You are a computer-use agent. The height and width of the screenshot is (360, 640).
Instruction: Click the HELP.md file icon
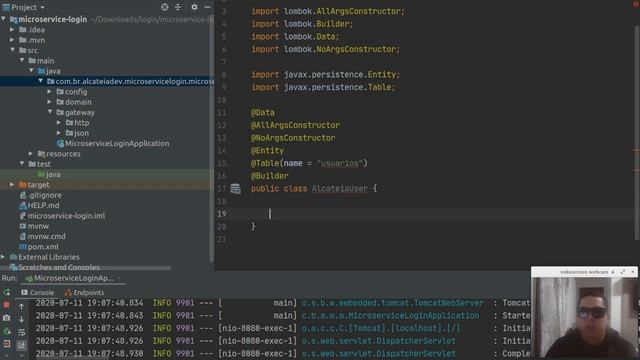(23, 205)
